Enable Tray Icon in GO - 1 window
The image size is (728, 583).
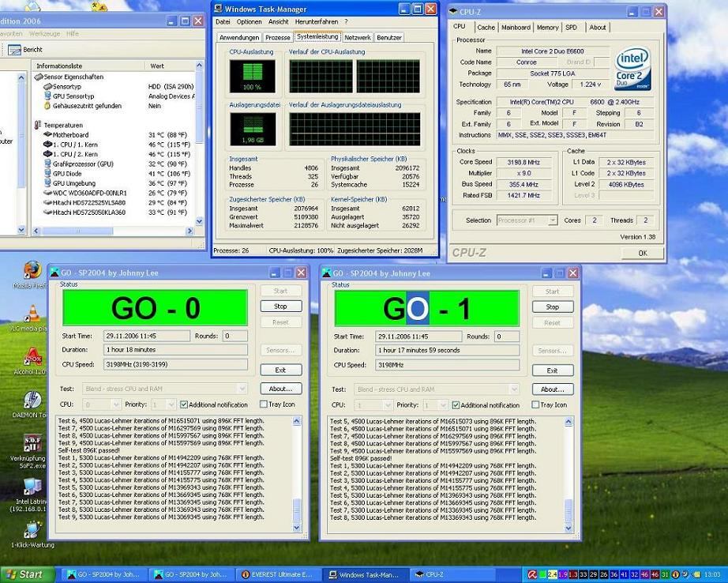coord(535,404)
